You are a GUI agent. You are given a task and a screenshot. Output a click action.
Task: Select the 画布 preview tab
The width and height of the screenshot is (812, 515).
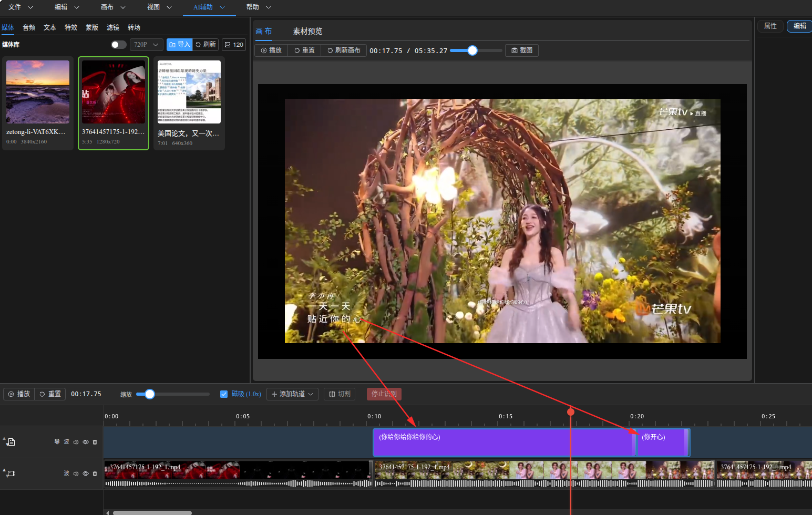click(264, 31)
